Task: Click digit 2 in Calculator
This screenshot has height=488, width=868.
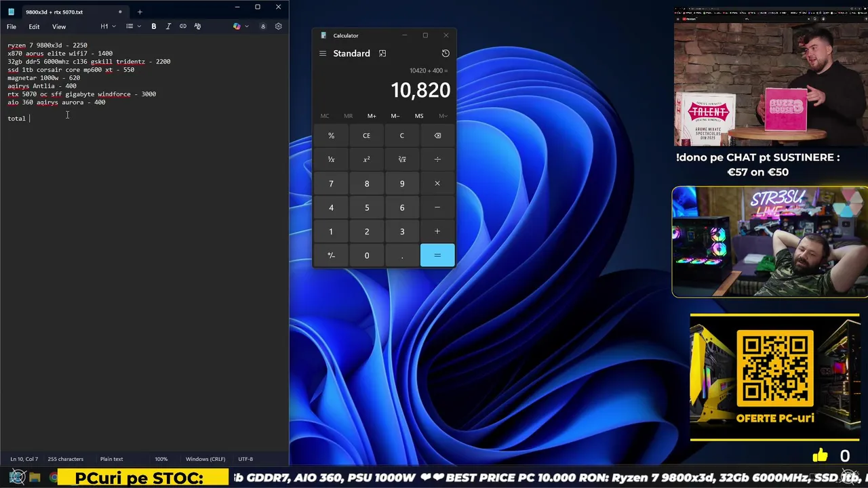Action: click(x=366, y=232)
